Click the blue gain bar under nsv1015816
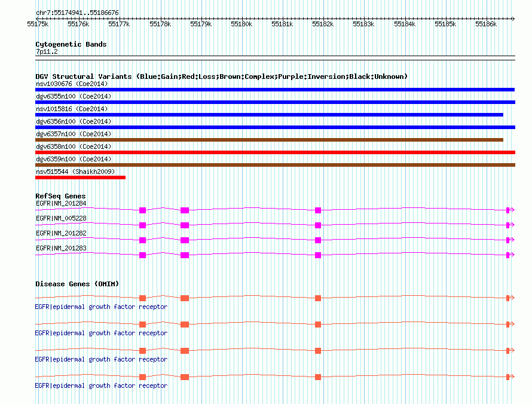The height and width of the screenshot is (404, 532). [269, 115]
